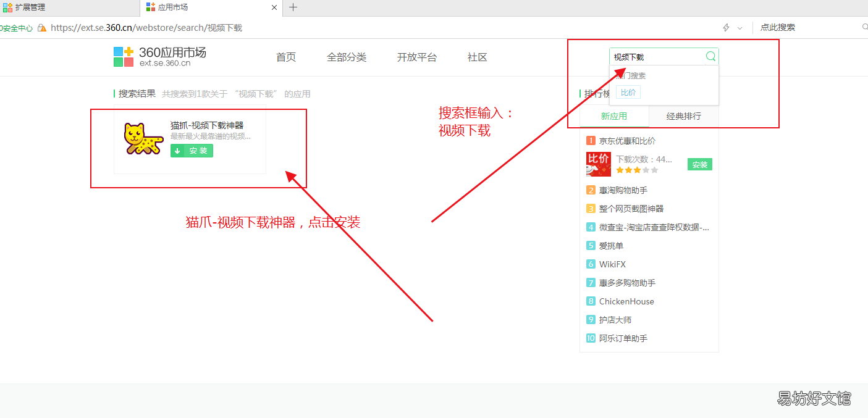Open the 猫抓-视频下载神器 title link
Image resolution: width=868 pixels, height=418 pixels.
click(207, 125)
